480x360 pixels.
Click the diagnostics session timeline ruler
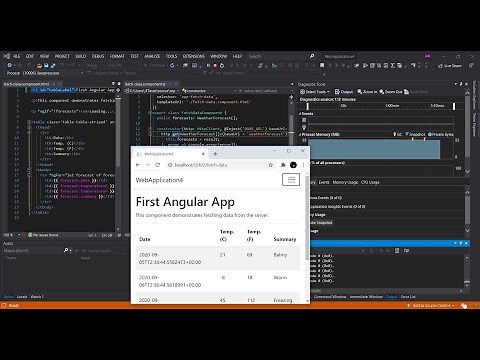click(380, 106)
